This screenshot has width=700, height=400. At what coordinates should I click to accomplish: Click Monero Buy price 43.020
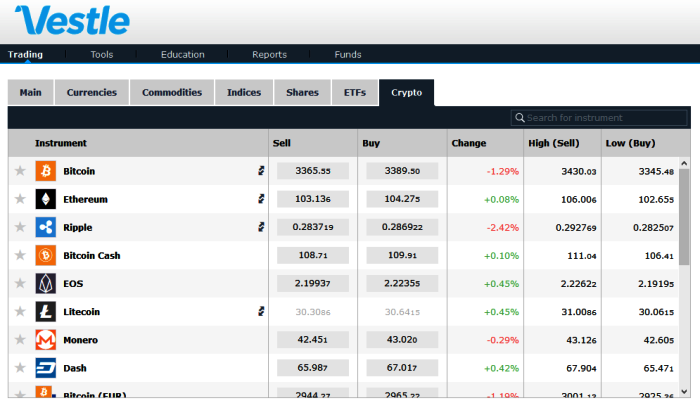click(402, 340)
